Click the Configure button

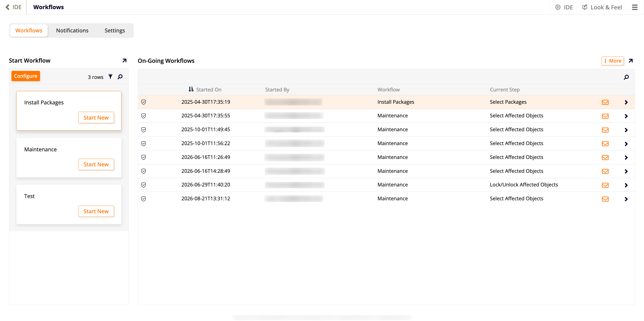25,76
